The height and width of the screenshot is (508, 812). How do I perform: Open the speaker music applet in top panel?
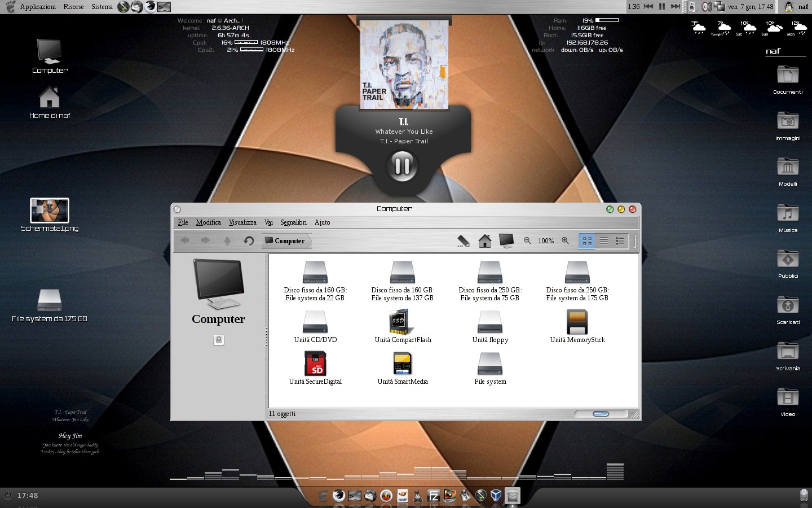(691, 7)
